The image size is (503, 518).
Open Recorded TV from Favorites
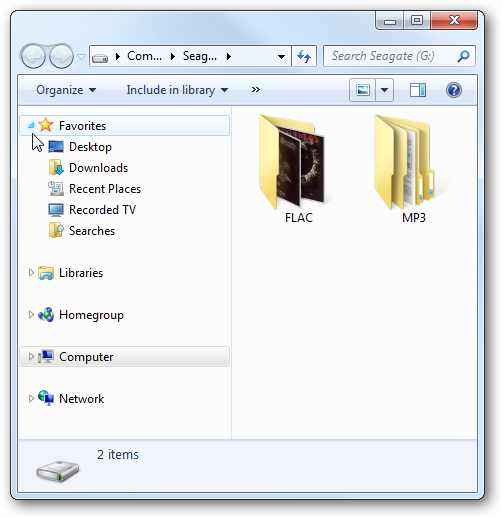click(x=102, y=210)
